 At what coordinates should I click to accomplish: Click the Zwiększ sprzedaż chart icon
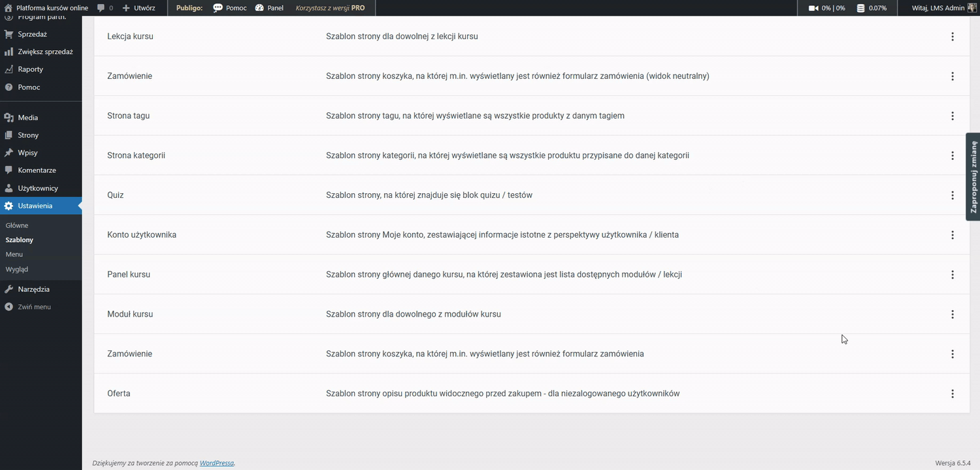(8, 52)
